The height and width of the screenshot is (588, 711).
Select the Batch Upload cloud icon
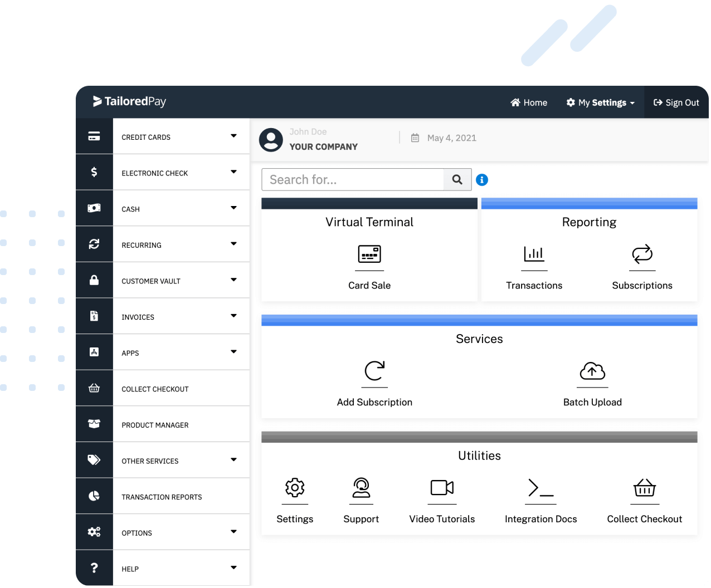click(x=592, y=371)
